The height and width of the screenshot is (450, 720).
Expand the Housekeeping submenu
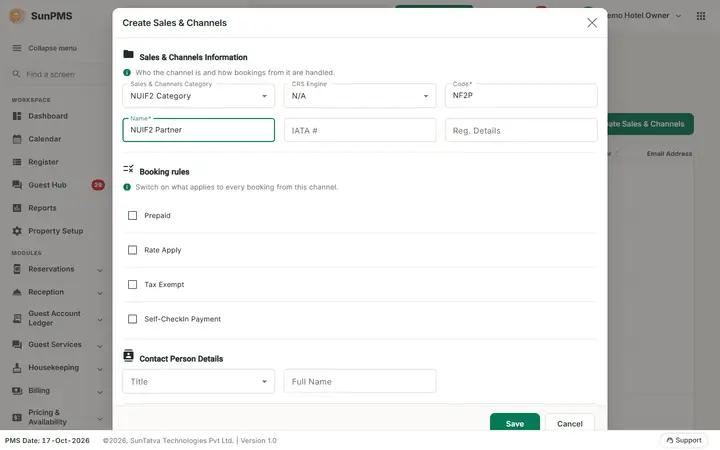[x=100, y=369]
